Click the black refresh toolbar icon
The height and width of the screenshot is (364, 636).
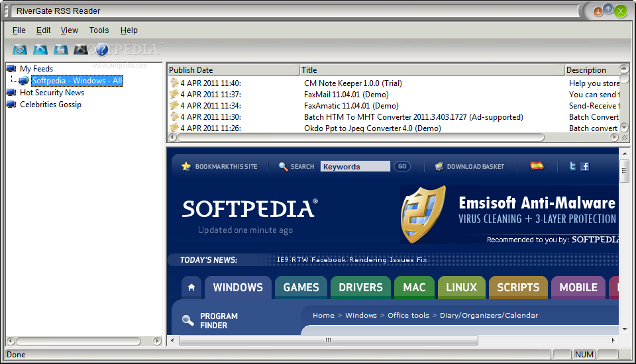point(81,50)
